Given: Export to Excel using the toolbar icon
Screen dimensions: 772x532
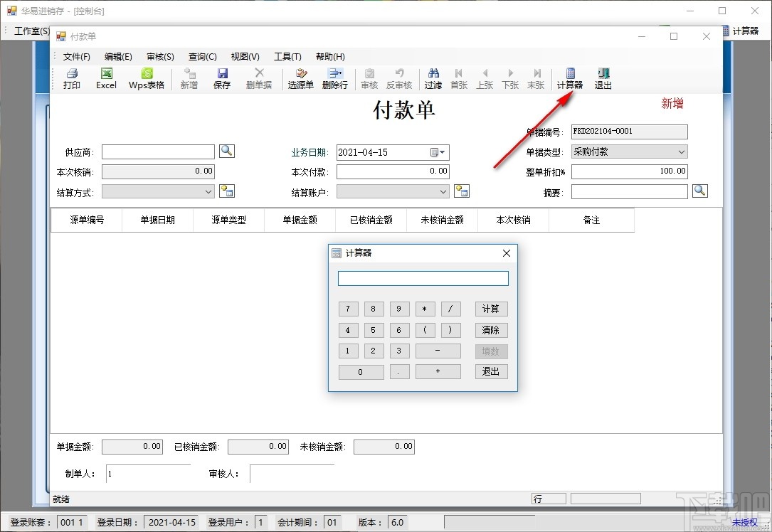Looking at the screenshot, I should 105,78.
